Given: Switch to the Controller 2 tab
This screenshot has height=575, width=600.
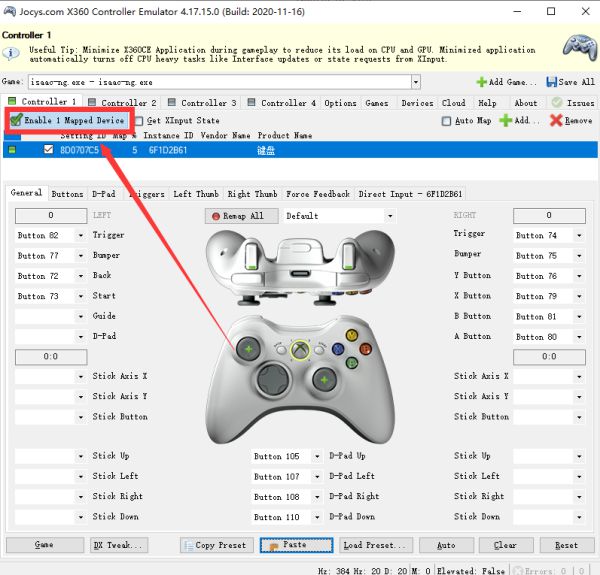Looking at the screenshot, I should pos(122,102).
